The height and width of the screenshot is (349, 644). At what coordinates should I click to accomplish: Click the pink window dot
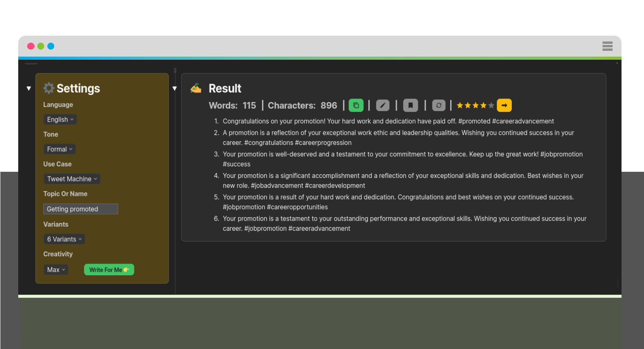click(x=31, y=46)
